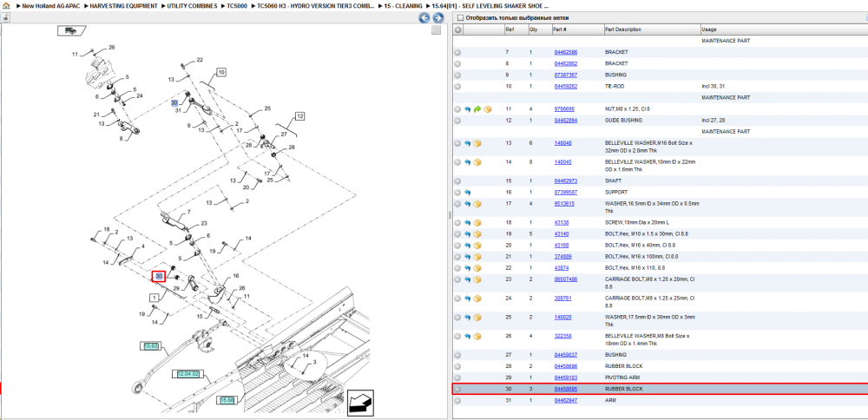The height and width of the screenshot is (420, 868).
Task: Go to the home icon in breadcrumb
Action: [x=6, y=5]
